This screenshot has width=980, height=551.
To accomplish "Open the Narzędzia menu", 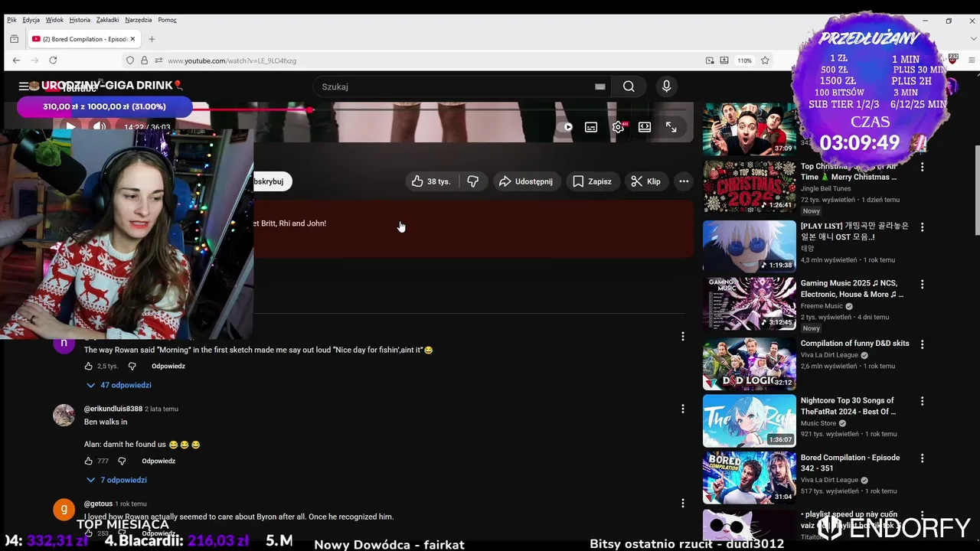I will pyautogui.click(x=139, y=20).
